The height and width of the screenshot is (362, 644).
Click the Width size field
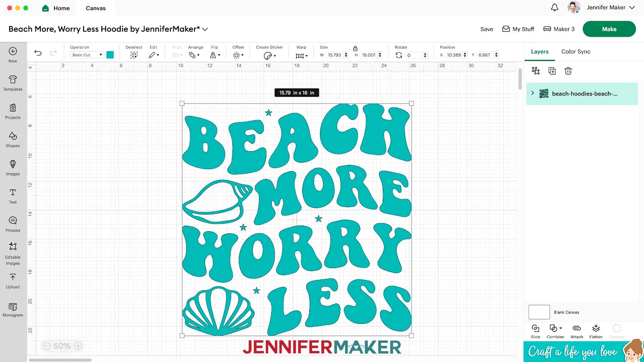(x=335, y=55)
